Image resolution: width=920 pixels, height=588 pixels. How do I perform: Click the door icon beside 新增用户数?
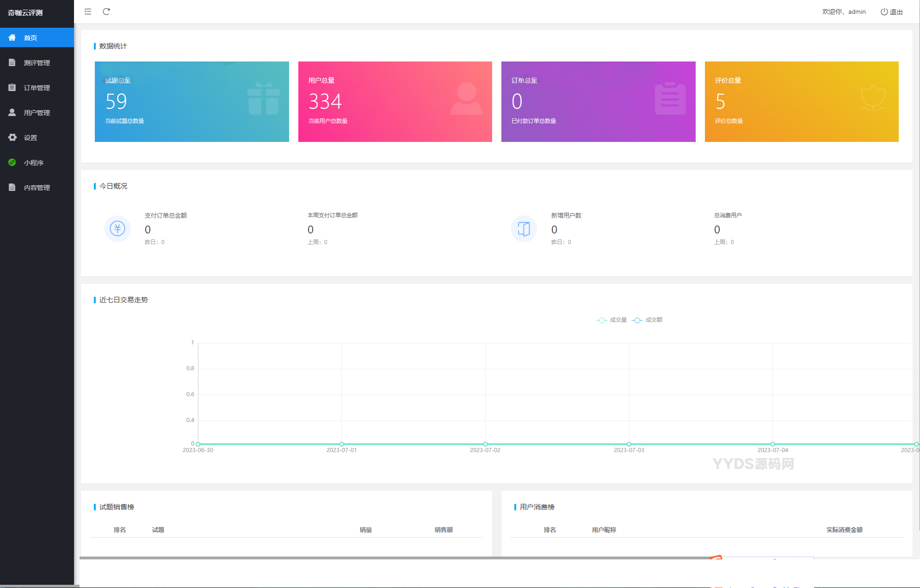pos(524,228)
